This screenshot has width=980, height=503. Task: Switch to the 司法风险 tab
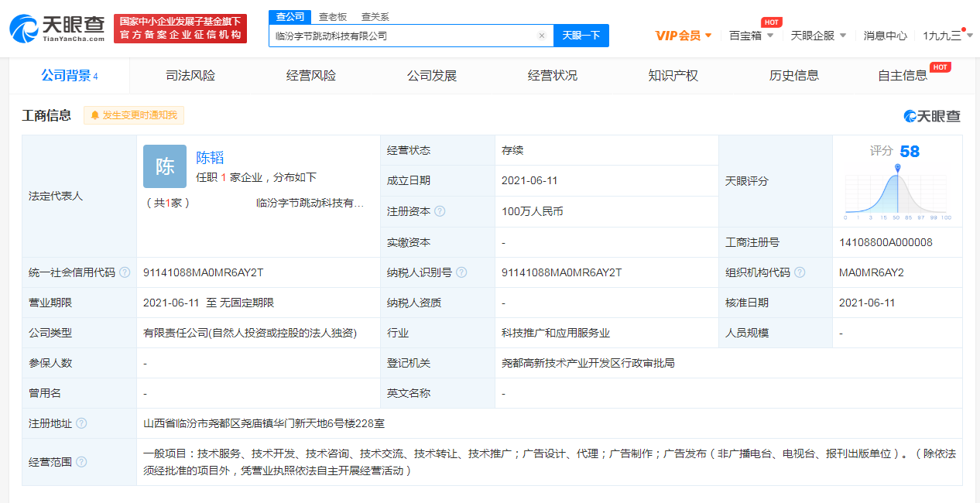click(190, 76)
